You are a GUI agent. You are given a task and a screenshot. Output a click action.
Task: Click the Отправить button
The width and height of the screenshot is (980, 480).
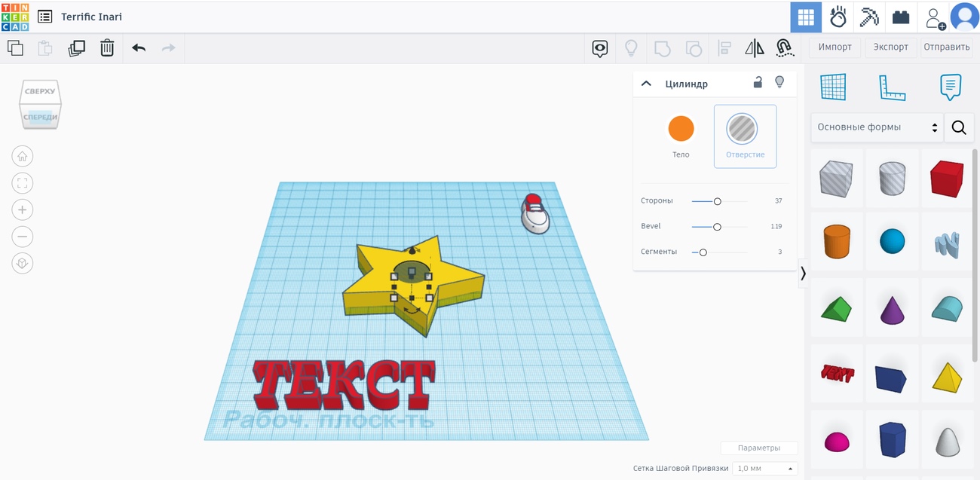tap(946, 47)
